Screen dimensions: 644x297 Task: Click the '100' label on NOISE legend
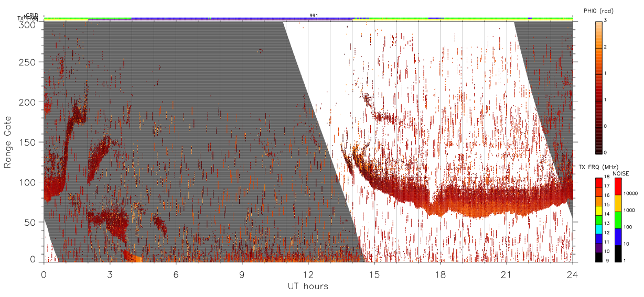tap(628, 227)
